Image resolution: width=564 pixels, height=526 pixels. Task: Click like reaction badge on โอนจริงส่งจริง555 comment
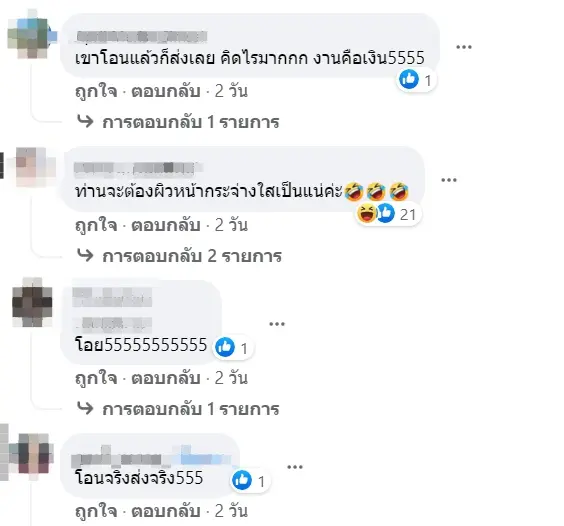tap(250, 481)
